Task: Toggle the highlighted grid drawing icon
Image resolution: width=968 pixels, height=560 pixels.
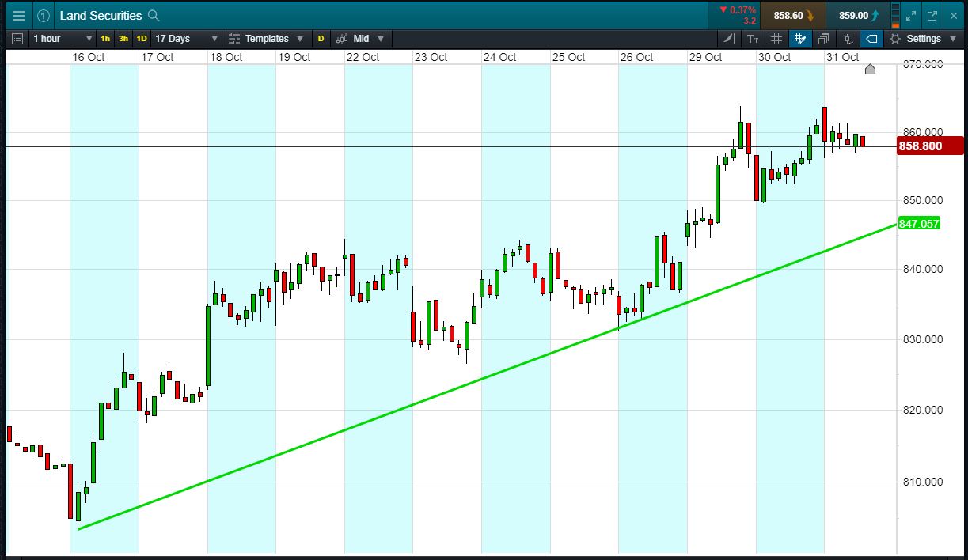Action: point(800,38)
